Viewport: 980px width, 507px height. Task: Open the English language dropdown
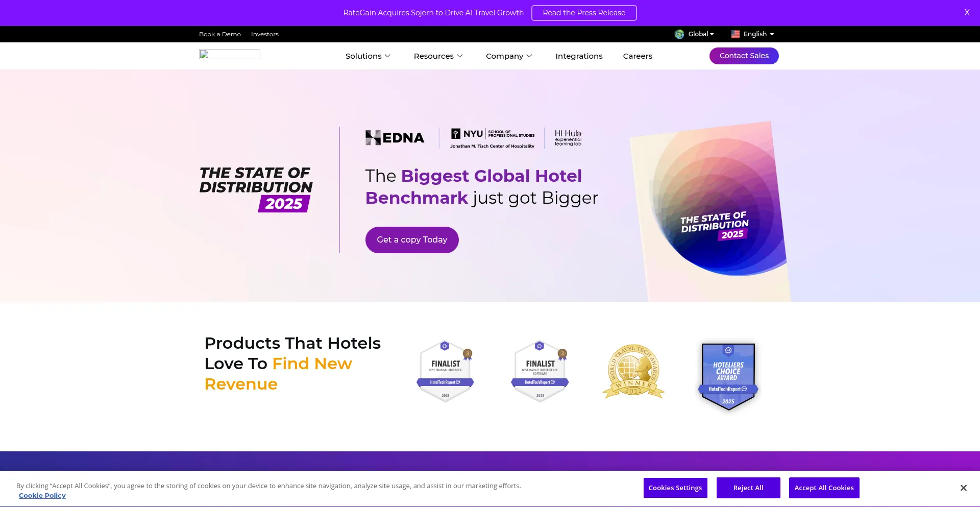click(753, 34)
